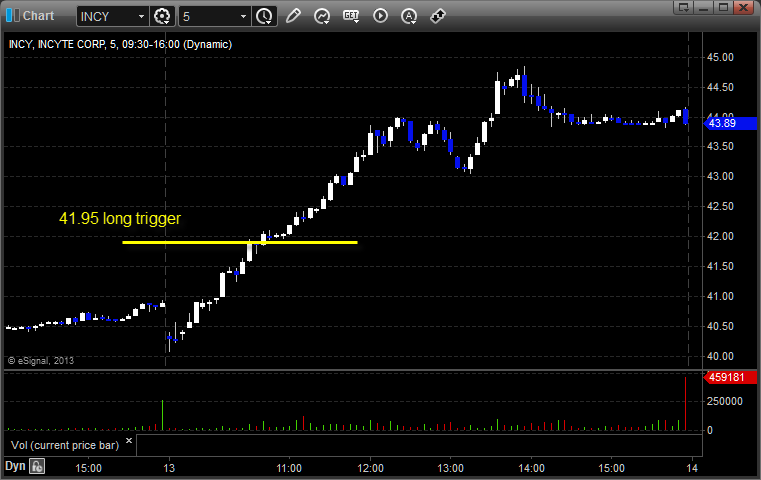
Task: Click the 41.95 long trigger annotation
Action: coord(120,218)
